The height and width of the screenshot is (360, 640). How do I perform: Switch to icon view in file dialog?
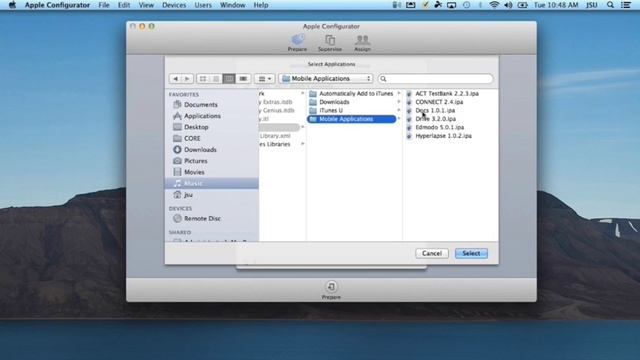coord(203,78)
